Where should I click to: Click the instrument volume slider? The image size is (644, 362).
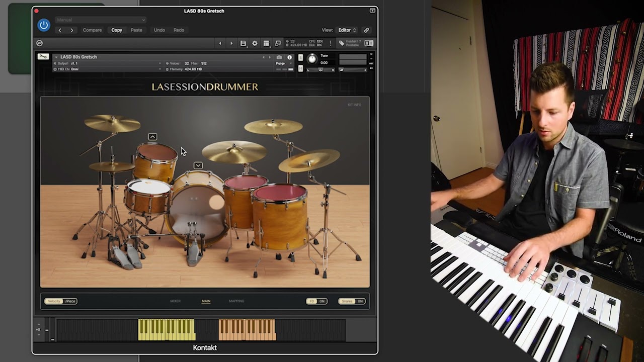[x=353, y=69]
